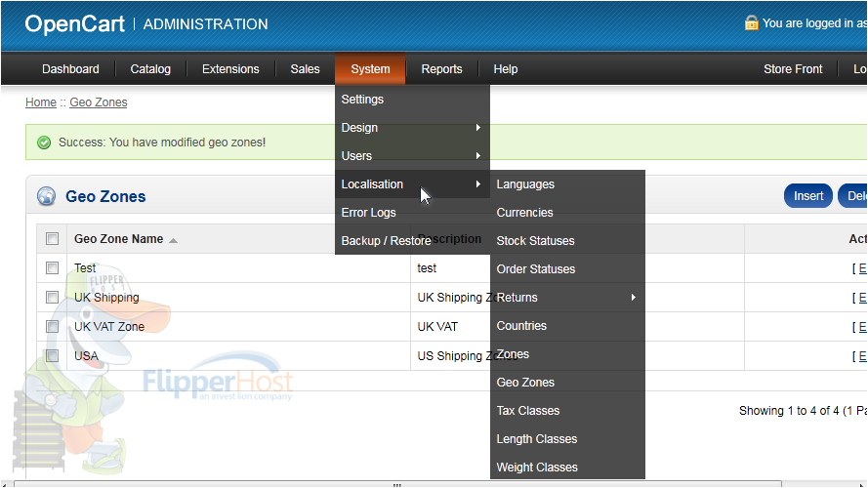
Task: Select Users in System menu
Action: pyautogui.click(x=412, y=156)
